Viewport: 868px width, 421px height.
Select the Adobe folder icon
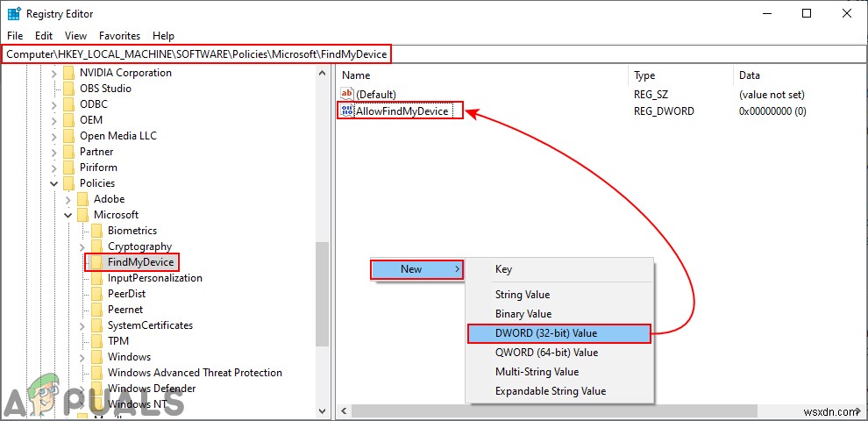(x=82, y=199)
